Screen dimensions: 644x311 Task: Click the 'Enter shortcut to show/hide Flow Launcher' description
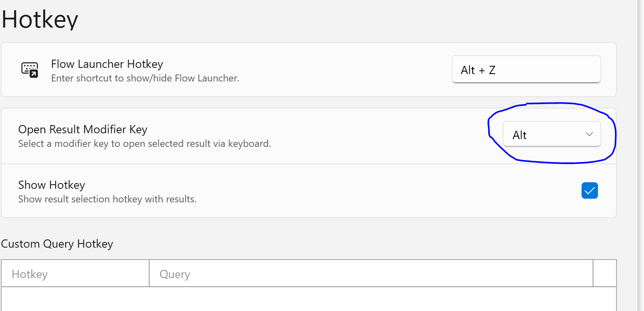click(145, 78)
